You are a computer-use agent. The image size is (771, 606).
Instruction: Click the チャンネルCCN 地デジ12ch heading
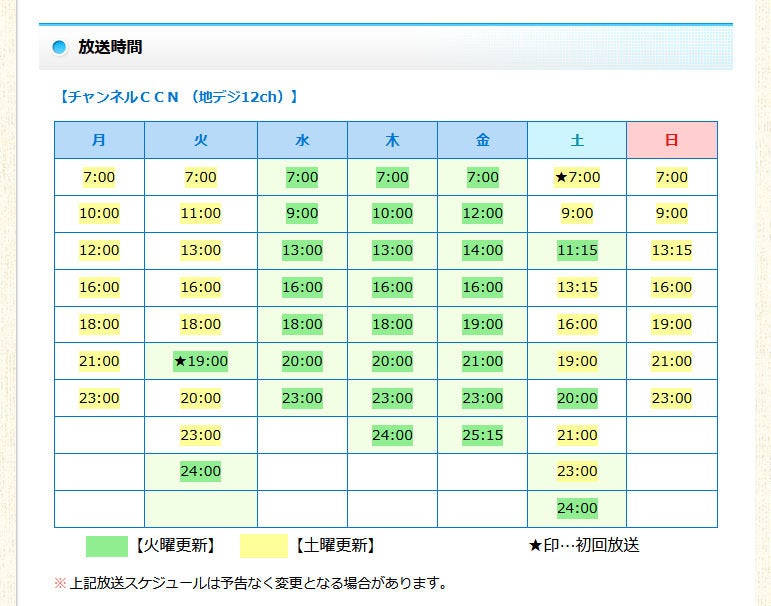coord(178,97)
